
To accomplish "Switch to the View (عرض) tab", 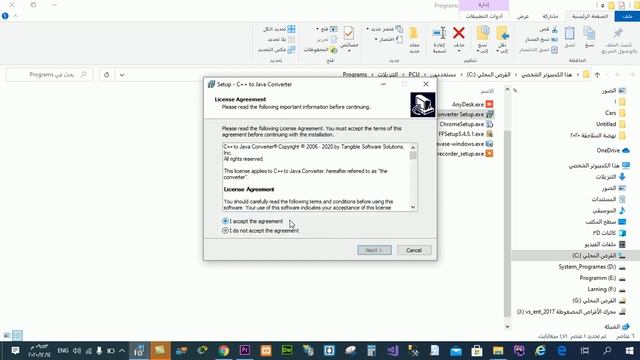I will [522, 16].
